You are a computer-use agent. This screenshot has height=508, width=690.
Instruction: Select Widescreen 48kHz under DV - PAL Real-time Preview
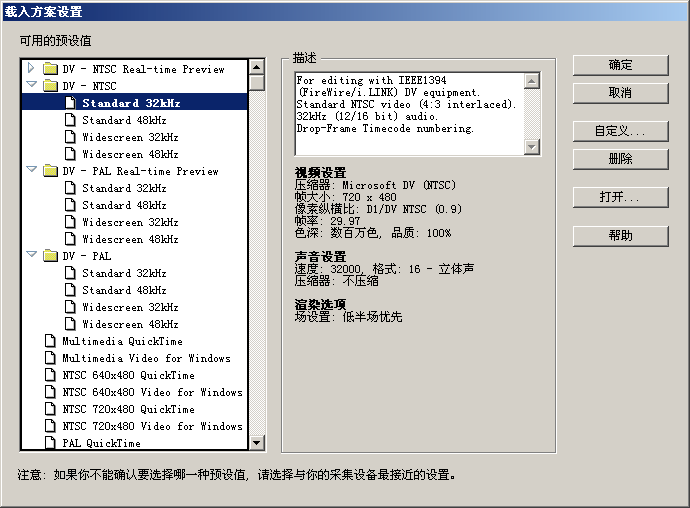click(x=130, y=239)
